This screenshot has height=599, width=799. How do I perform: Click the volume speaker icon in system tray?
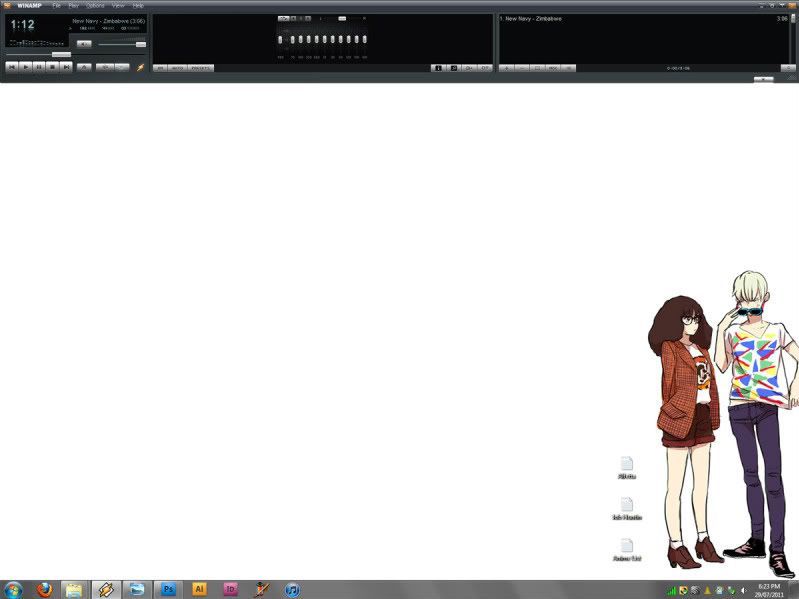[743, 591]
